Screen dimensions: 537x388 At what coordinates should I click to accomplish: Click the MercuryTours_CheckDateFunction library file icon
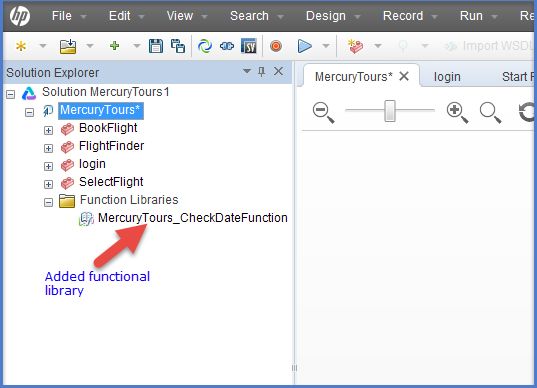tap(86, 219)
